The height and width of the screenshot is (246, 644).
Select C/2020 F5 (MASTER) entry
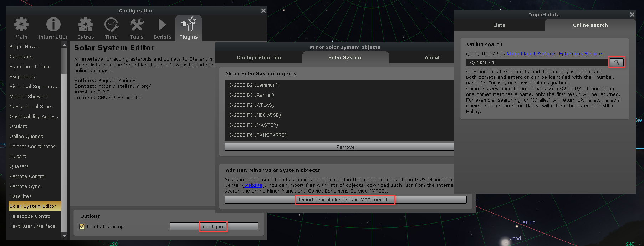coord(339,125)
